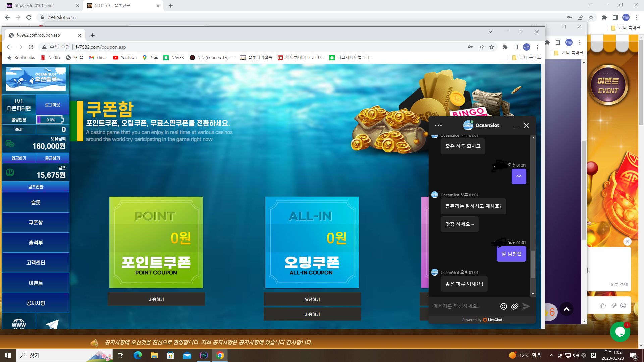Click 요청하기 under the All-in coupon
The height and width of the screenshot is (362, 644).
[312, 299]
